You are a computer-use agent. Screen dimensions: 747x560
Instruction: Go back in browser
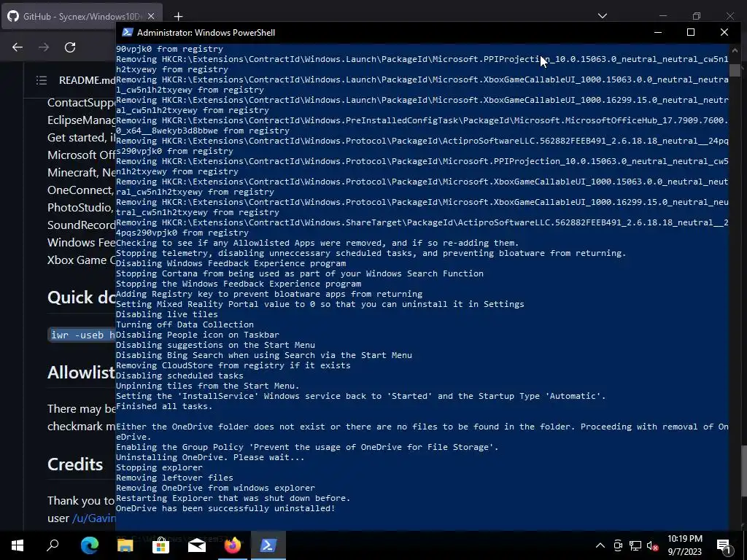(x=18, y=47)
